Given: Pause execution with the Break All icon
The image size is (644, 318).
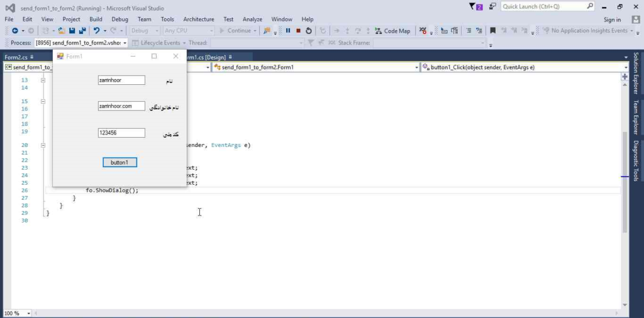Looking at the screenshot, I should tap(288, 31).
